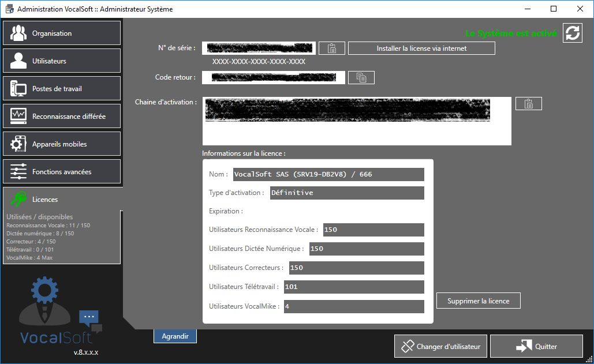Click Changer d'utilisateur button
The image size is (594, 364).
point(440,346)
